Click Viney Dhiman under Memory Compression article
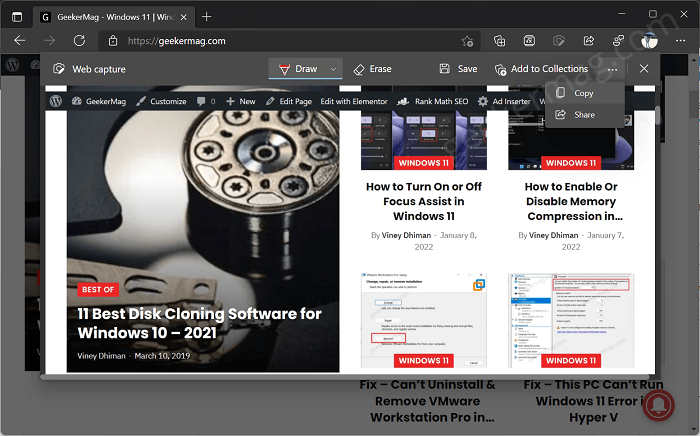 pos(554,235)
